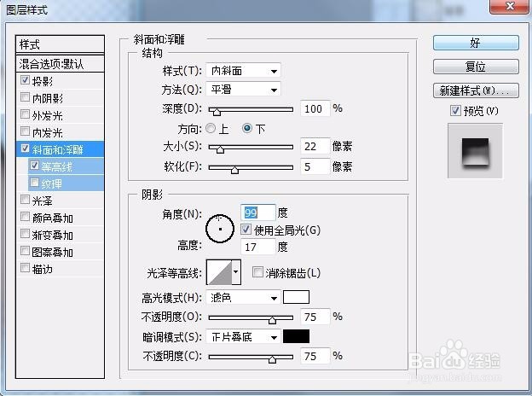532x396 pixels.
Task: Open the 高光模式 滤色 dropdown
Action: tap(243, 298)
